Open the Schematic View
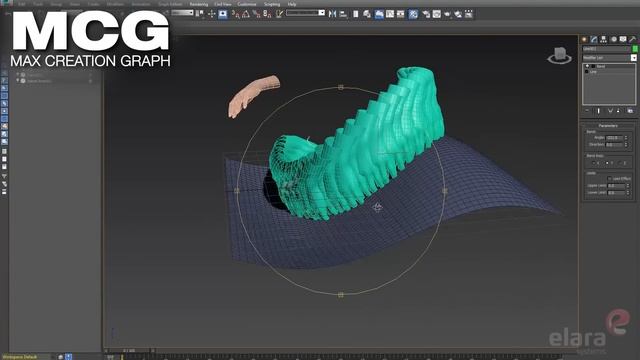The image size is (640, 360). [x=400, y=14]
